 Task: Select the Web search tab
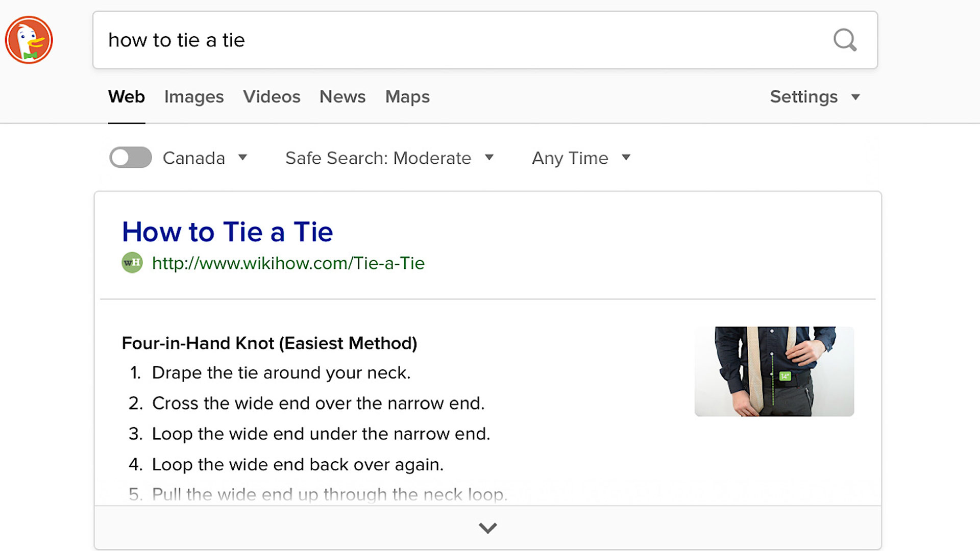pos(127,96)
